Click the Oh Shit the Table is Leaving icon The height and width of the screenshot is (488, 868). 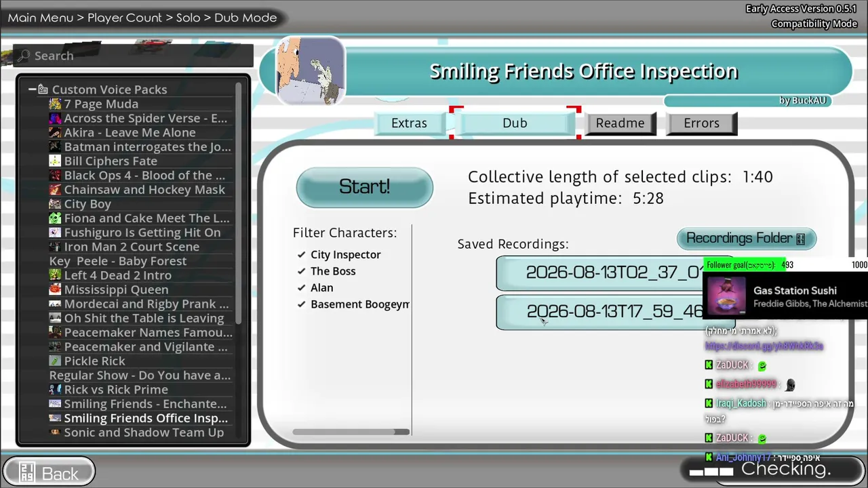[55, 318]
